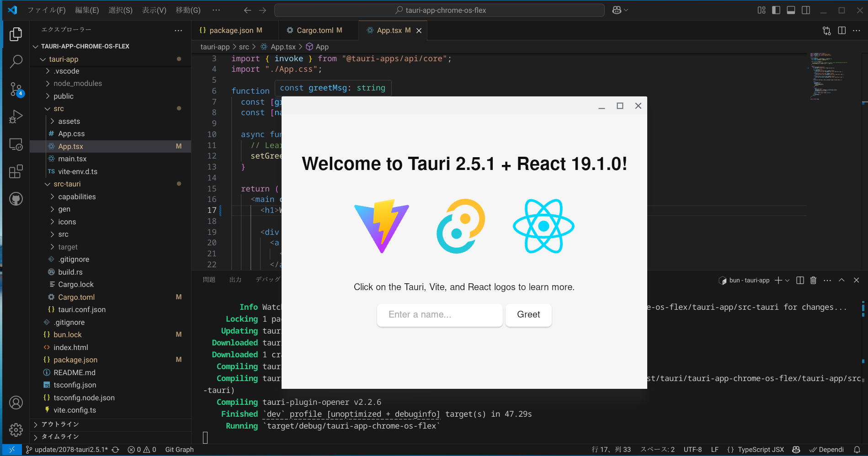868x456 pixels.
Task: Kill the terminal with the trash icon
Action: 813,280
